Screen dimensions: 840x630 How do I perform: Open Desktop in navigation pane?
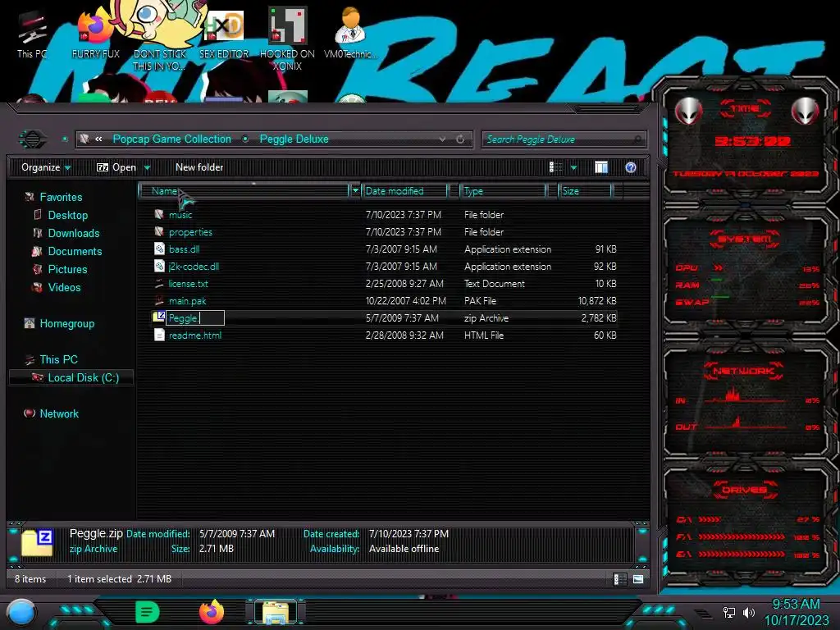67,216
